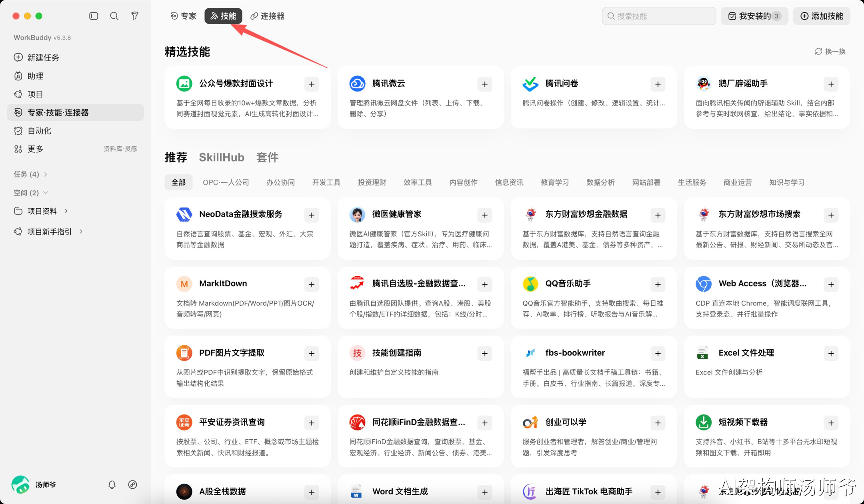Viewport: 864px width, 504px height.
Task: Click 资料库·灵感 label in sidebar
Action: click(x=120, y=149)
